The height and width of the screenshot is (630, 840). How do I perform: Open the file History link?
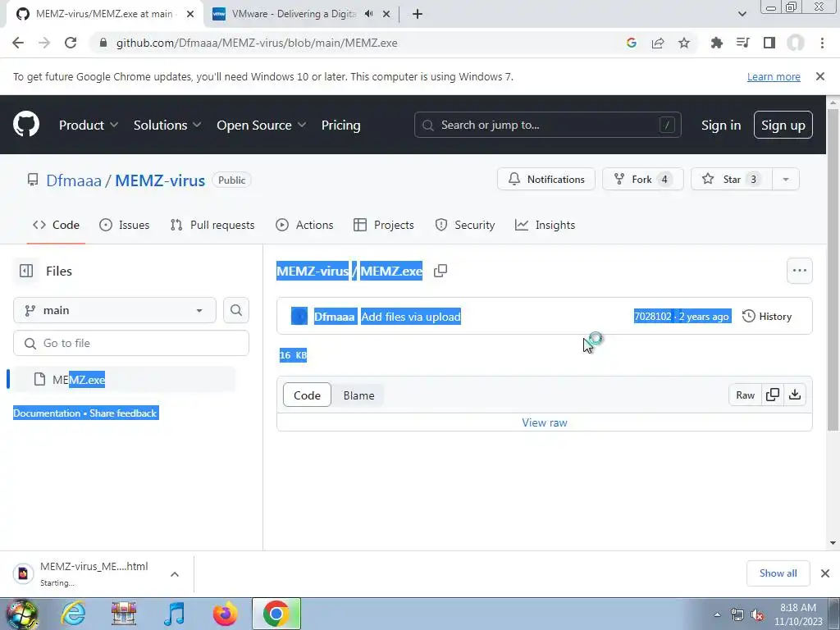(x=767, y=316)
